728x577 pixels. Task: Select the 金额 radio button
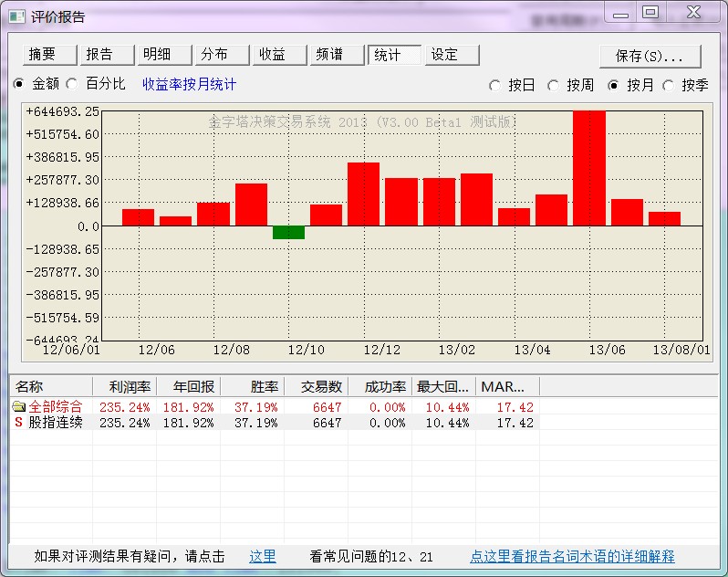click(19, 84)
